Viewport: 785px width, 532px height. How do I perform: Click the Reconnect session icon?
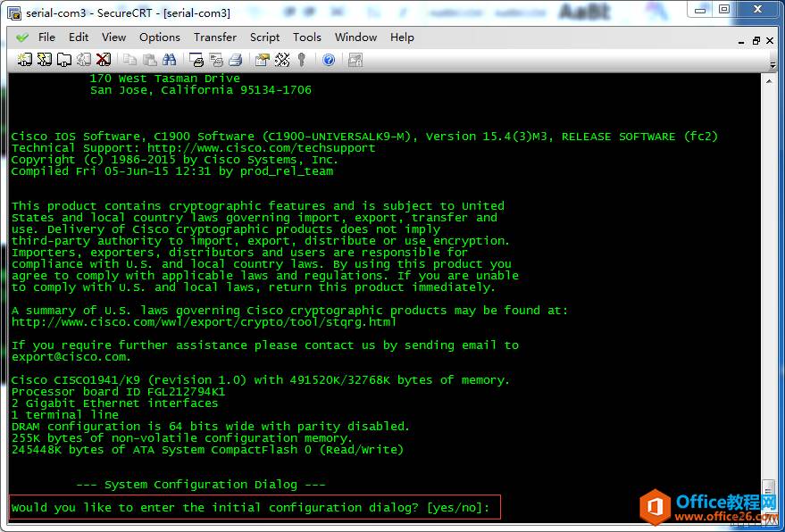[x=84, y=60]
